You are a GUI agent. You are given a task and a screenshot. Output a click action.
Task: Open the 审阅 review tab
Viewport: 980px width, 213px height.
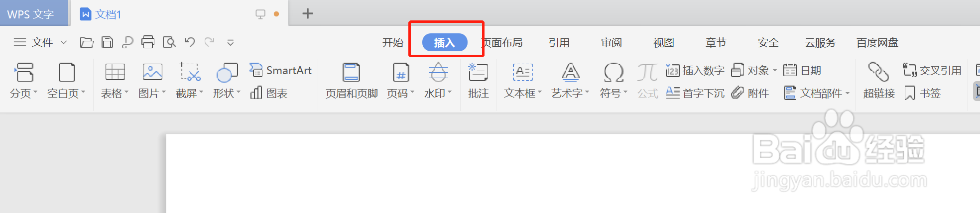pyautogui.click(x=611, y=43)
